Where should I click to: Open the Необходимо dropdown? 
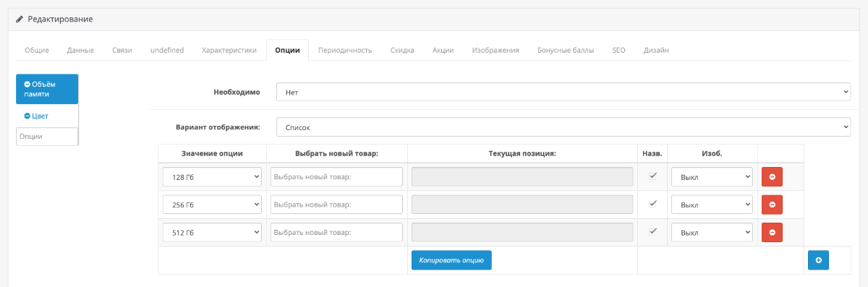click(x=563, y=93)
